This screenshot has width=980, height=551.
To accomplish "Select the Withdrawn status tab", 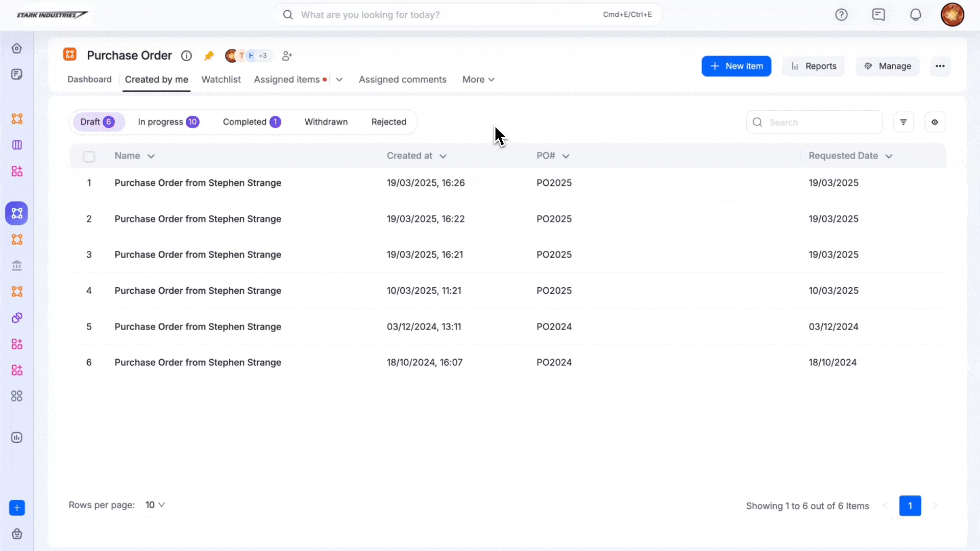I will pos(326,122).
